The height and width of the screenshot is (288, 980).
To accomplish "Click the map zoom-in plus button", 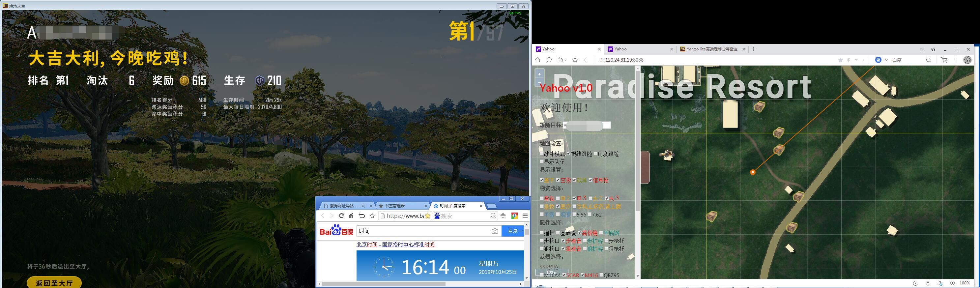I will click(539, 74).
